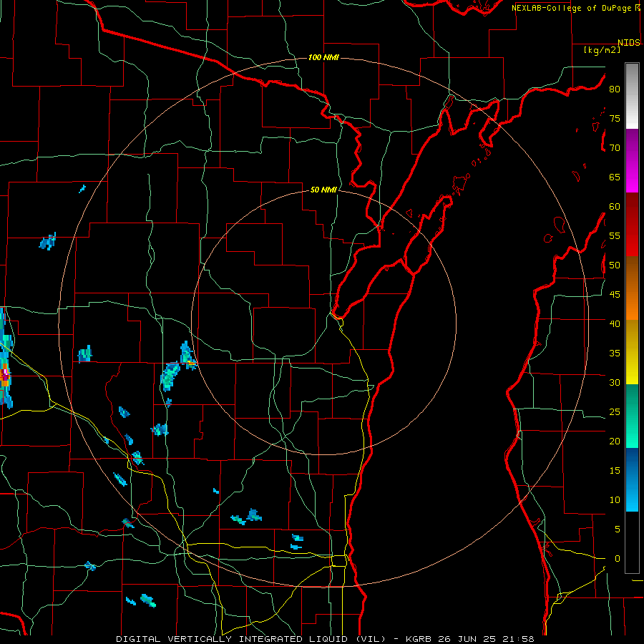644x644 pixels.
Task: Click the legend value 60
Action: tap(615, 207)
